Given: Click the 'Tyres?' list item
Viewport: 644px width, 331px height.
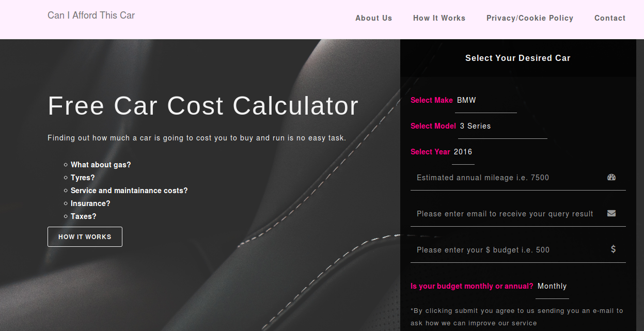Looking at the screenshot, I should pos(83,178).
